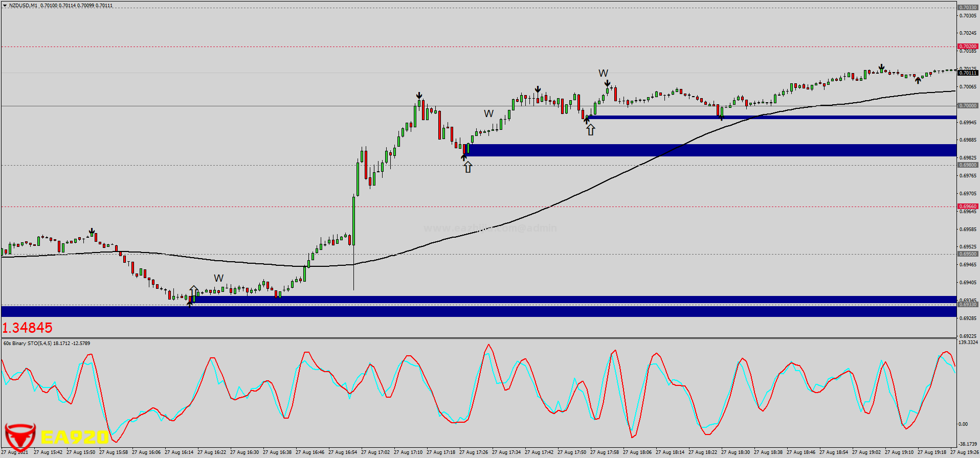Viewport: 980px width, 458px height.
Task: Select the W label at the chart bottom-left
Action: (x=218, y=278)
